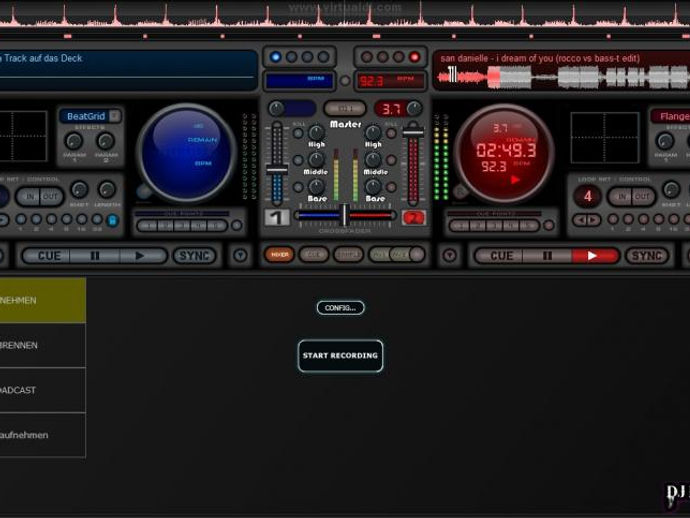Select the second blue indicator button
Screen dimensions: 690x518
pyautogui.click(x=291, y=57)
